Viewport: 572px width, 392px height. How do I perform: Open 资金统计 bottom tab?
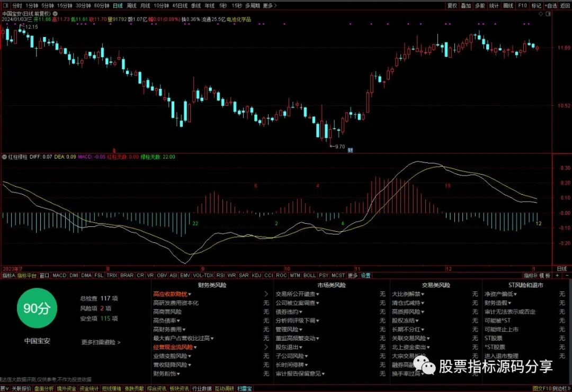pyautogui.click(x=88, y=389)
